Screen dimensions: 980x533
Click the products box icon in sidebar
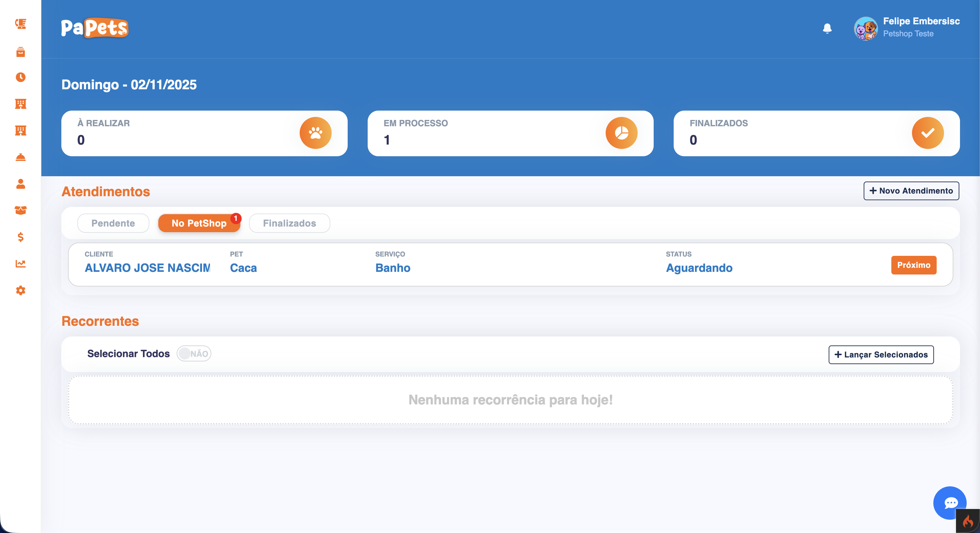pyautogui.click(x=21, y=211)
